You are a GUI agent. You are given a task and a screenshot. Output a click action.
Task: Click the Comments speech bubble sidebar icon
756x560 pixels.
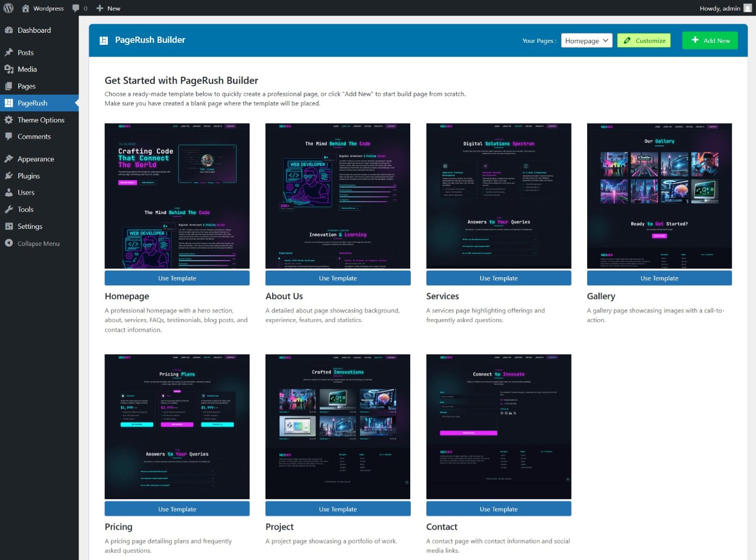(x=9, y=137)
